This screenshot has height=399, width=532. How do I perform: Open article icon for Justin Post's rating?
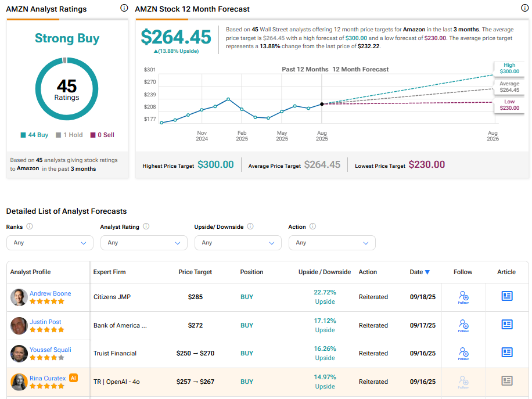coord(506,325)
